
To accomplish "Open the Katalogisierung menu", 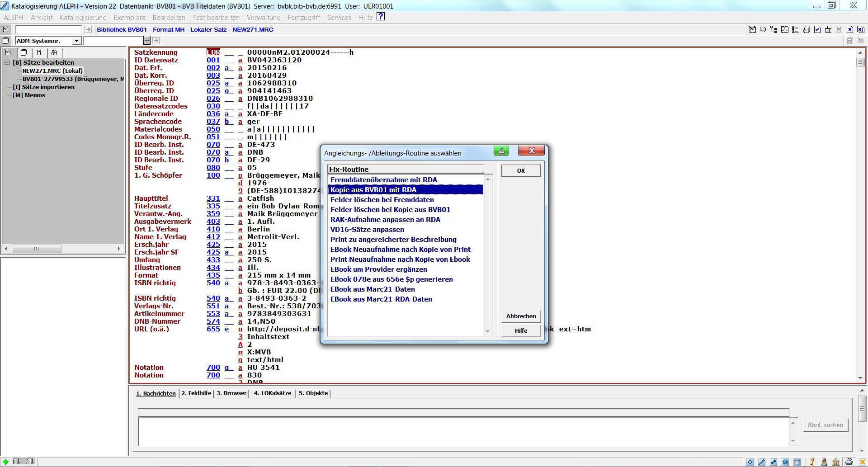I will [83, 18].
